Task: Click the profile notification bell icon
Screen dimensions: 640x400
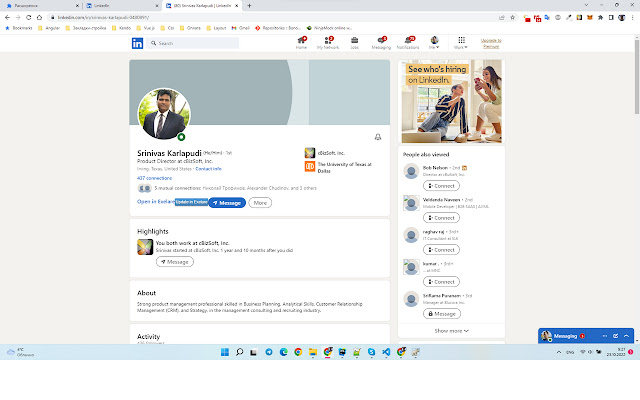Action: click(377, 137)
